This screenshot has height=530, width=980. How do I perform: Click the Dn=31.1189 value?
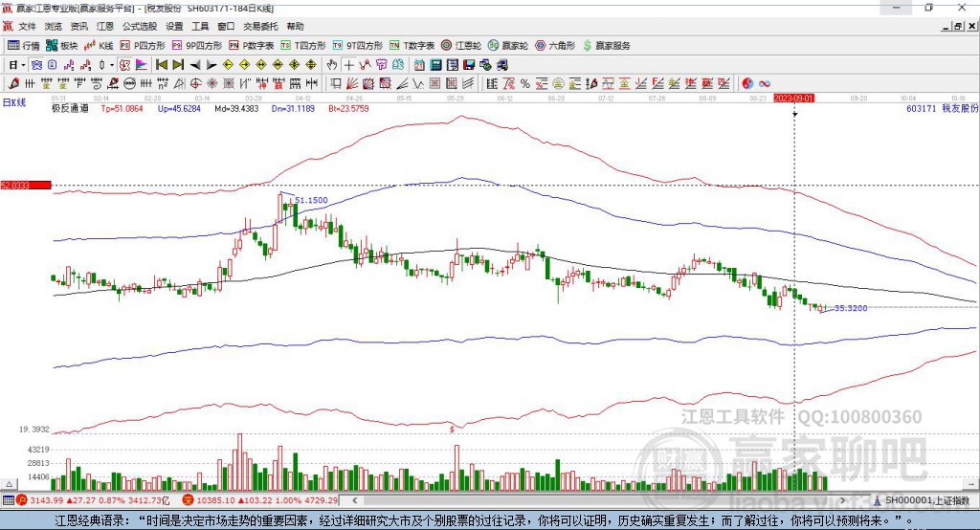[293, 109]
